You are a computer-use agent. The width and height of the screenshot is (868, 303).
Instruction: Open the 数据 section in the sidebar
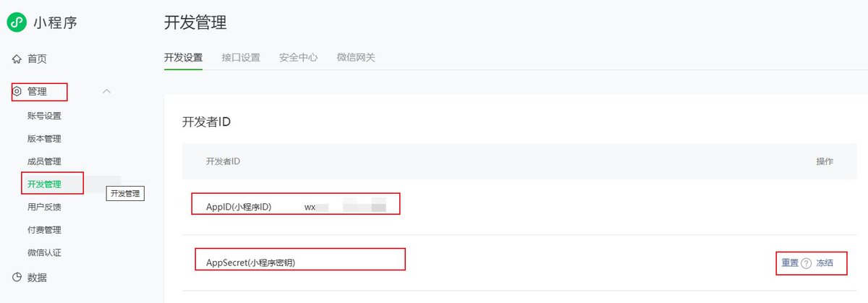(37, 277)
